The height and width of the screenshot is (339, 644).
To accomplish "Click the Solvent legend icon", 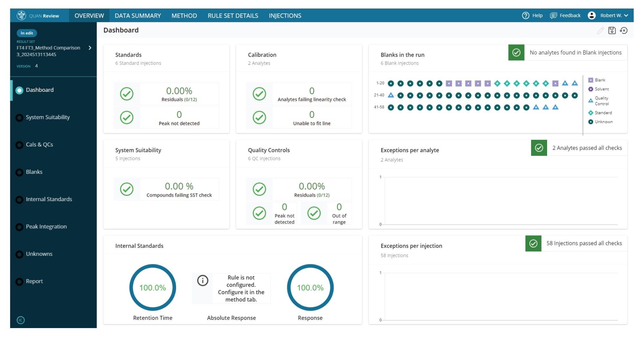I will [591, 89].
